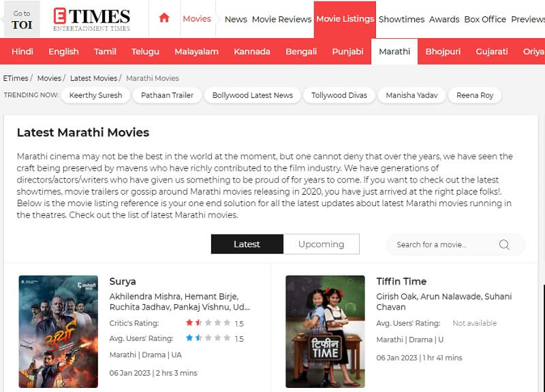Open Box Office menu item
This screenshot has height=392, width=545.
coord(485,20)
